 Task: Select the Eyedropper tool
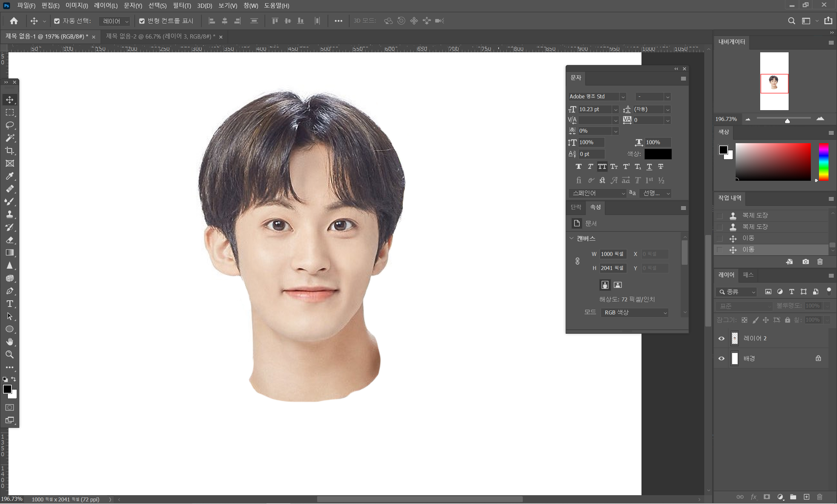coord(9,176)
